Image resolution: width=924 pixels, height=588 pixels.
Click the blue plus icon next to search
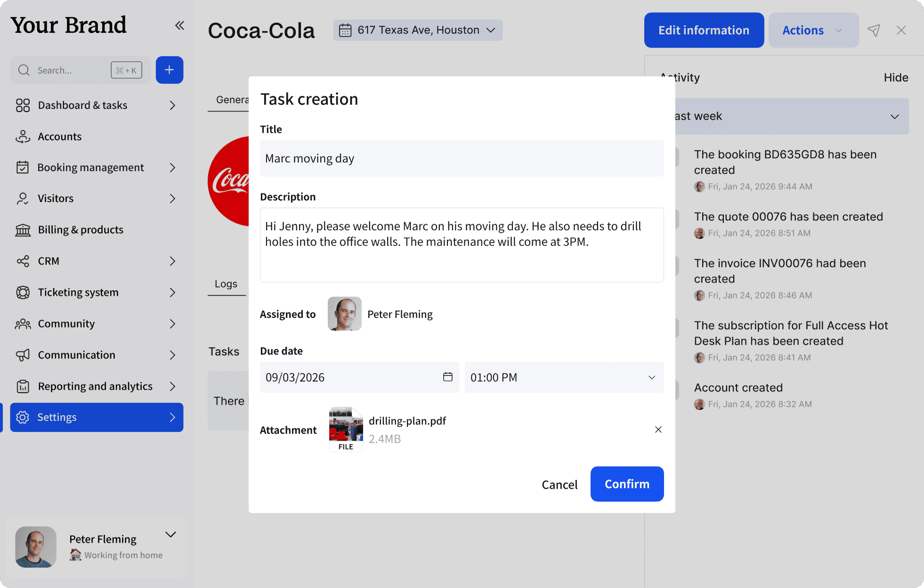[x=169, y=70]
